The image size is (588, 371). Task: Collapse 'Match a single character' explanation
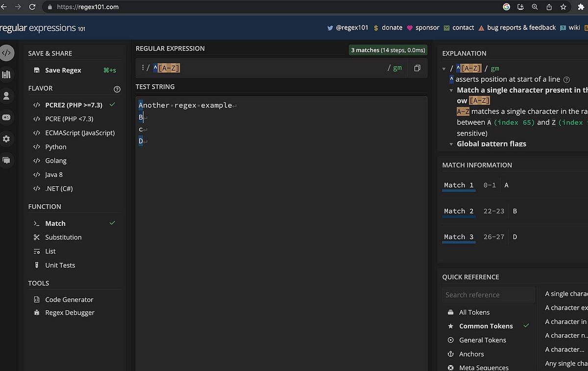[451, 91]
